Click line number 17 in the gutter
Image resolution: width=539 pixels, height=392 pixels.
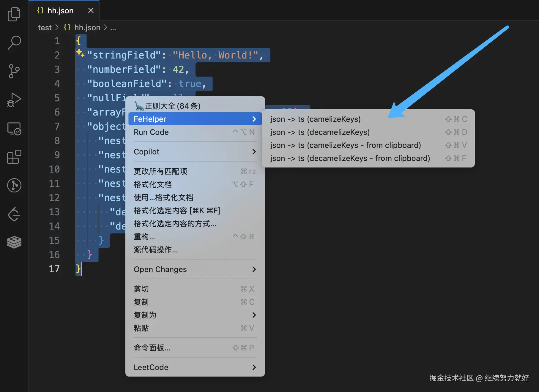pos(54,269)
